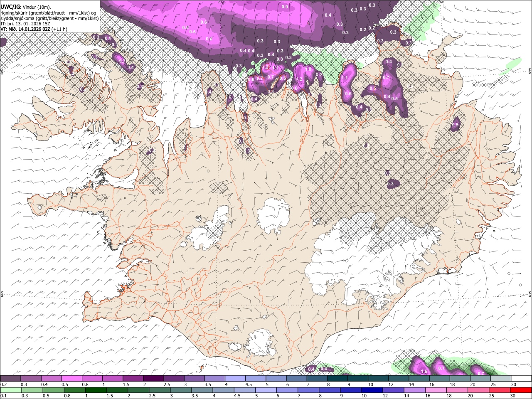Click the '0.2' tick label under the snow scale
532x399 pixels.
pos(3,384)
